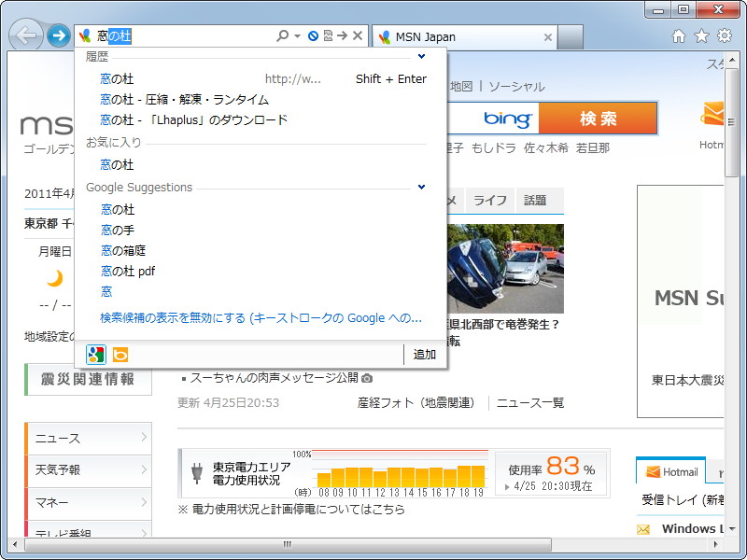The image size is (747, 560).
Task: Click the Back navigation arrow
Action: 26,35
